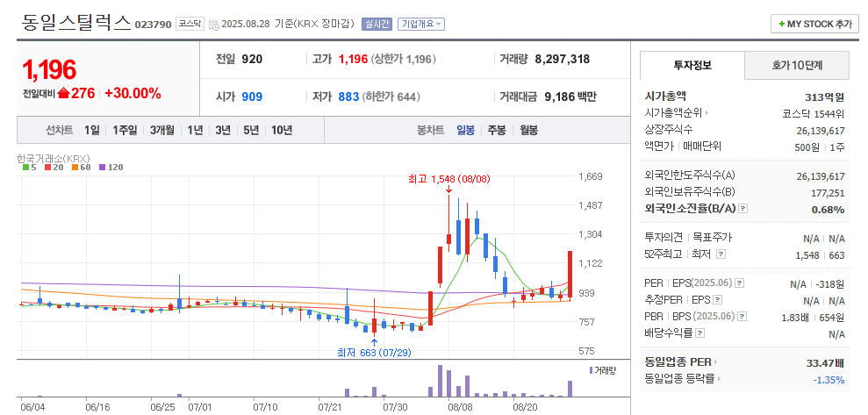Click the purple 거래량 legend marker
This screenshot has width=868, height=415.
[592, 369]
